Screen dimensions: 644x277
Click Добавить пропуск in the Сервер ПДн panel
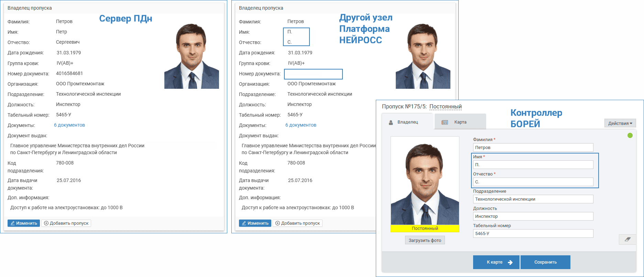[x=66, y=223]
